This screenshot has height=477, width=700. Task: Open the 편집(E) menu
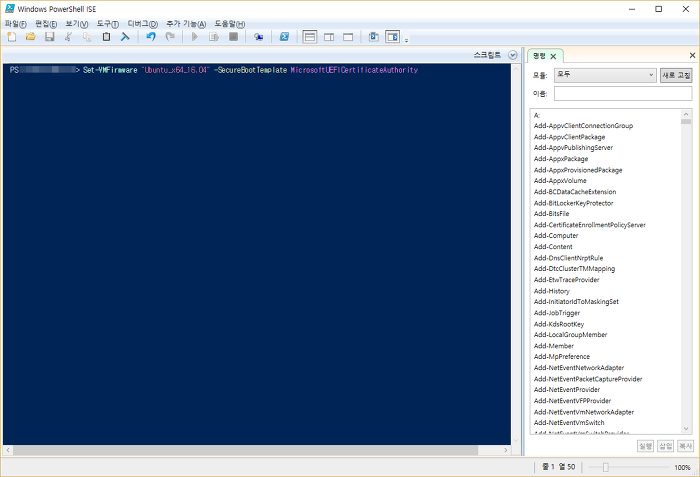coord(46,24)
